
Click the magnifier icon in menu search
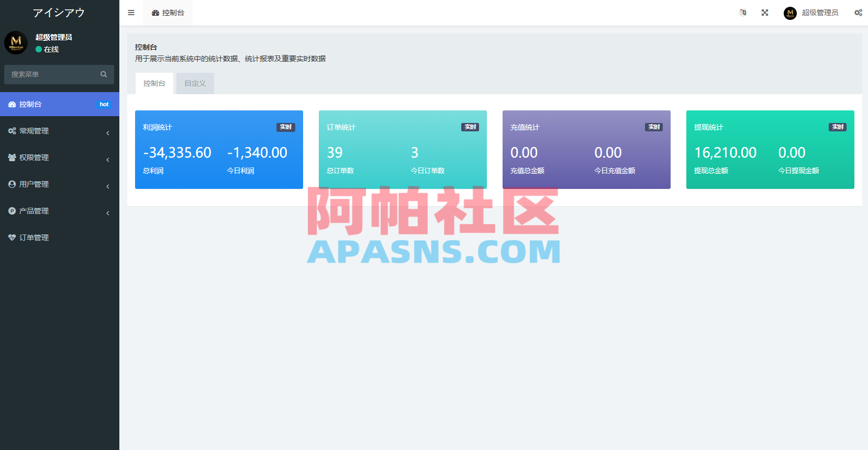[x=104, y=74]
